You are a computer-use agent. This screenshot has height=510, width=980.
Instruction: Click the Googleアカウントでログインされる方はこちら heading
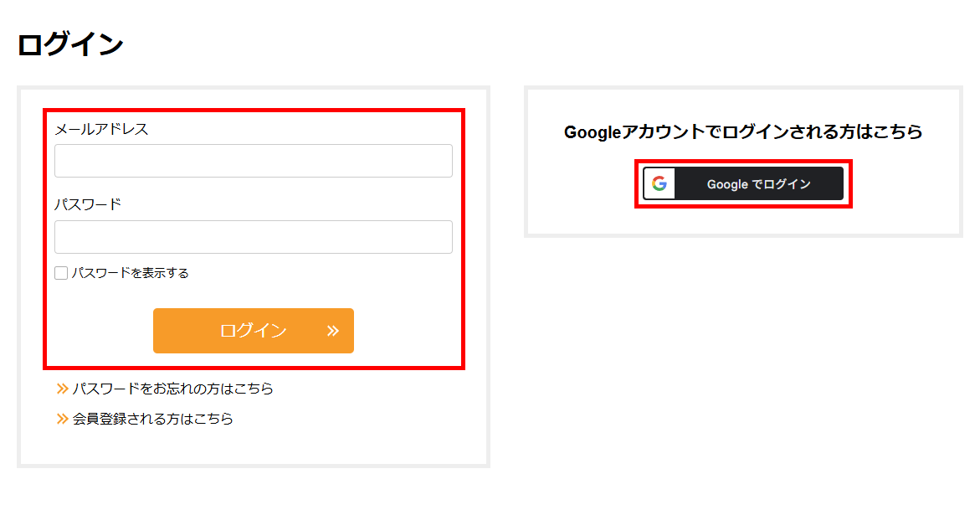(x=743, y=131)
